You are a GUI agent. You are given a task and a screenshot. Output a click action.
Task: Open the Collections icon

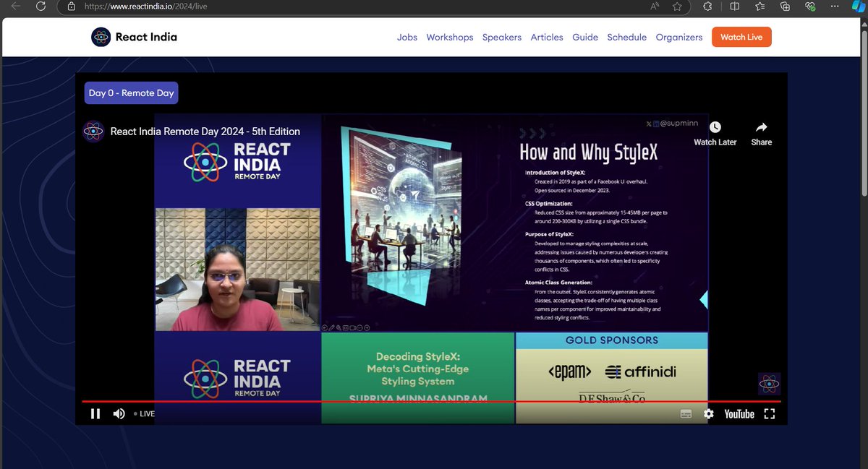(x=785, y=6)
